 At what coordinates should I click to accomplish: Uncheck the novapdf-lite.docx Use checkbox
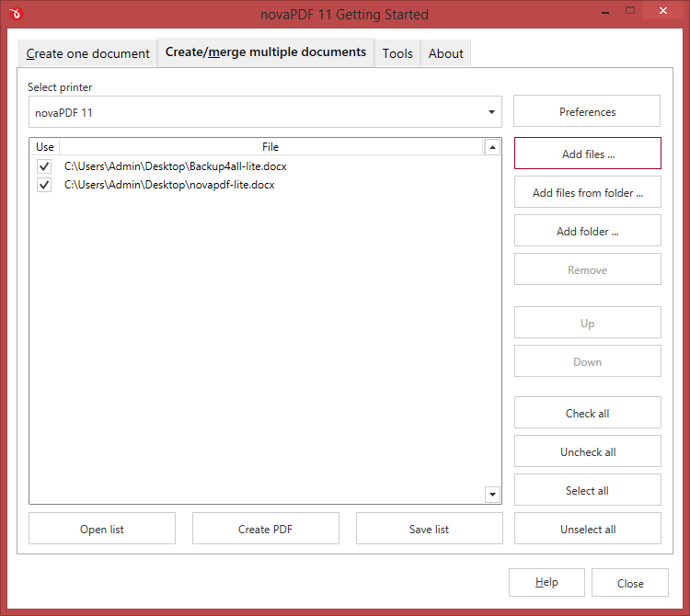pos(44,185)
